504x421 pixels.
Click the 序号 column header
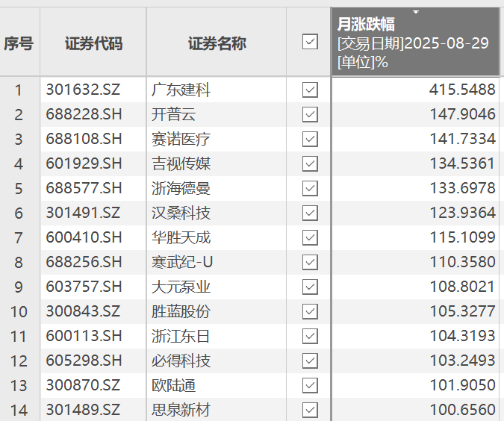coord(19,43)
